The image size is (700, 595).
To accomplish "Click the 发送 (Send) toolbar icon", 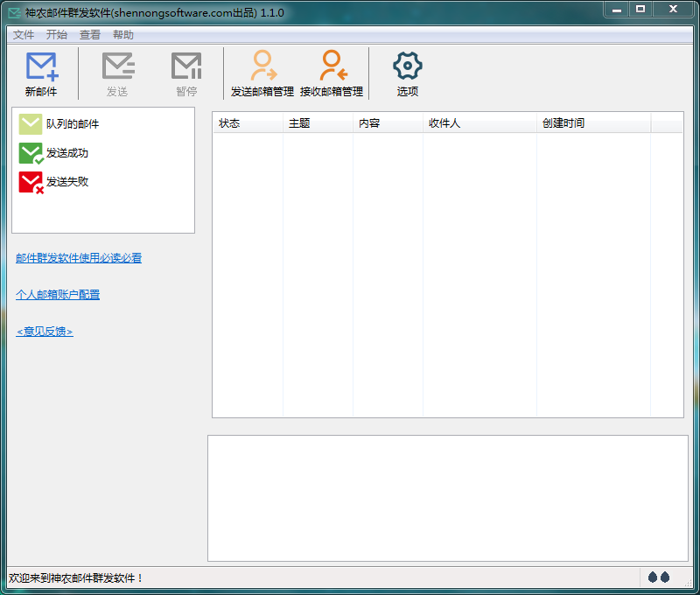I will [x=116, y=73].
